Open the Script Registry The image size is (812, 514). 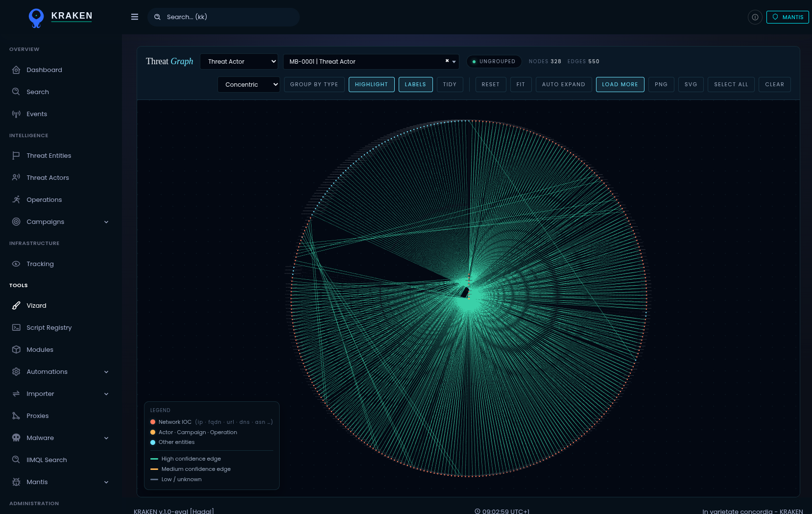[49, 328]
